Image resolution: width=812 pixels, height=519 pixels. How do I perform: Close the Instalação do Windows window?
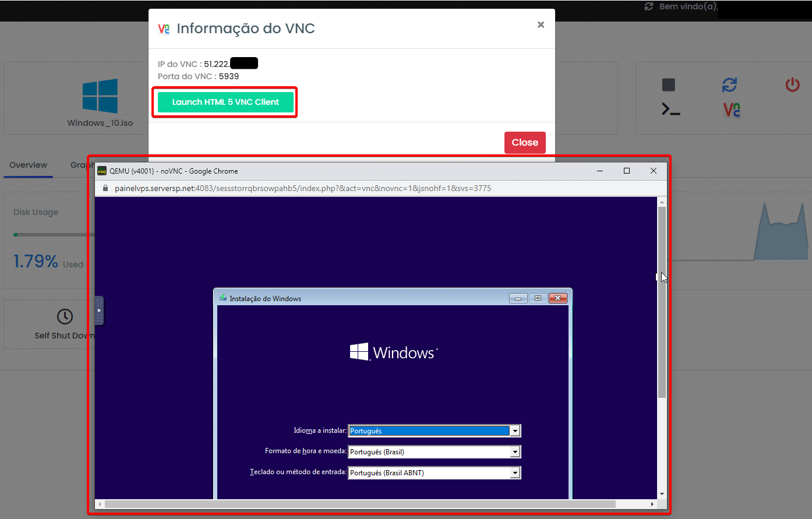[557, 298]
